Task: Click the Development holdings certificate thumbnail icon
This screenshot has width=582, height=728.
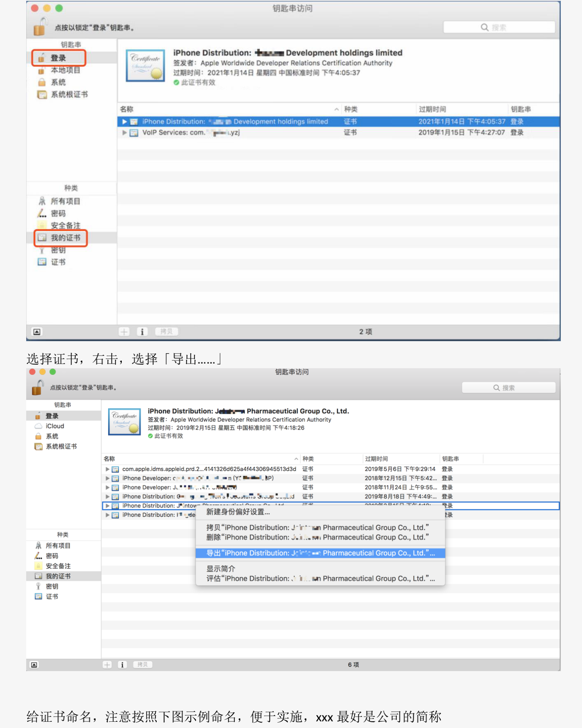Action: pos(145,66)
